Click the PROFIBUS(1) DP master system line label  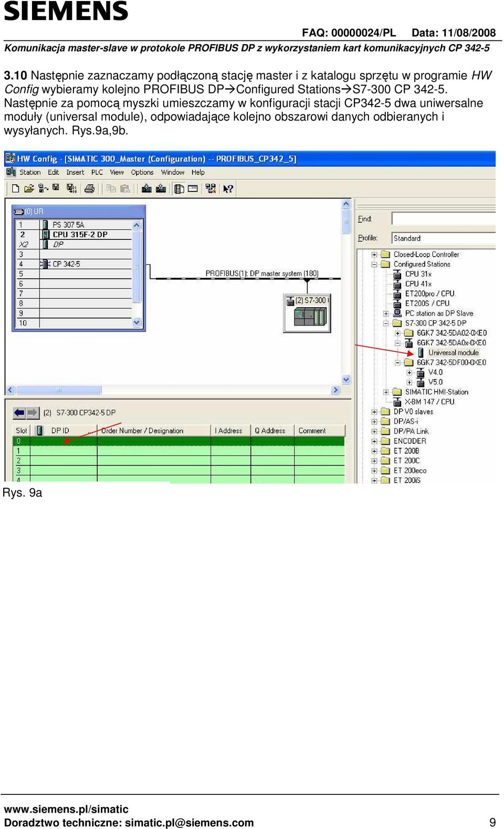pos(262,274)
